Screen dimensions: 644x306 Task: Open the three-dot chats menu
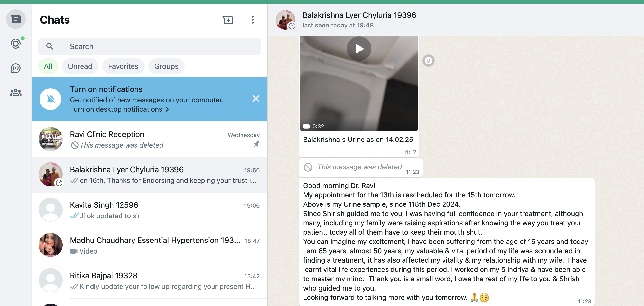252,20
